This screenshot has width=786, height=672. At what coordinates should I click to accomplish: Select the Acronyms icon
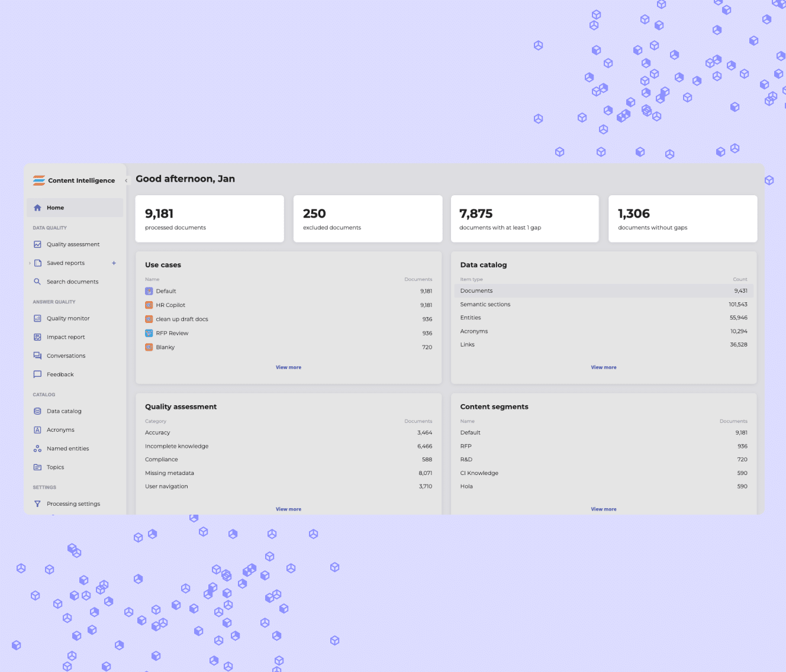point(37,430)
